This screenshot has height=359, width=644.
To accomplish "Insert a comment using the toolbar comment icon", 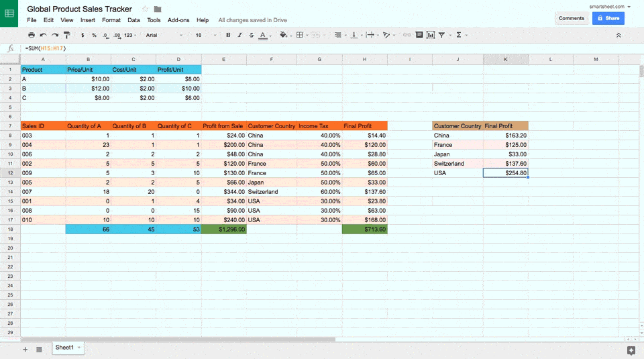I will (419, 35).
